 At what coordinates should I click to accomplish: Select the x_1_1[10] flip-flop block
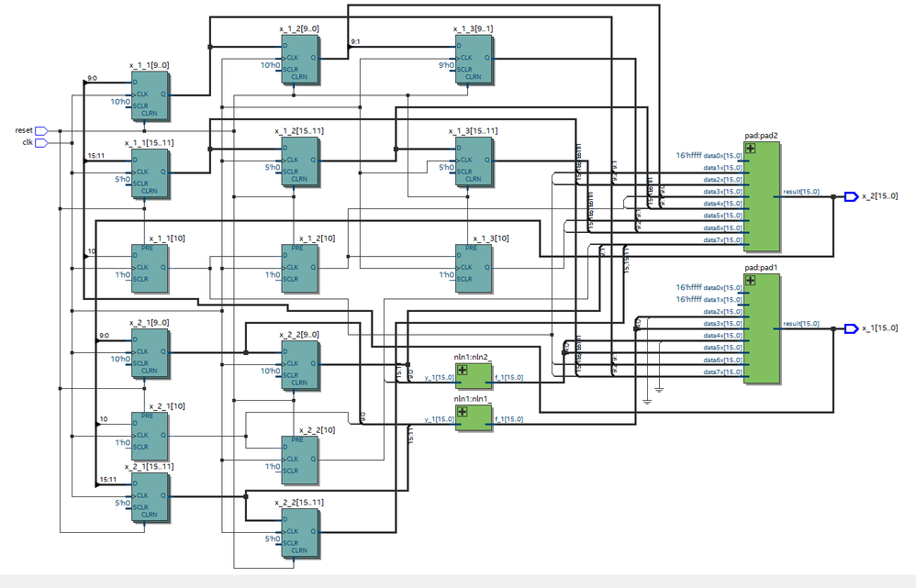[x=150, y=269]
